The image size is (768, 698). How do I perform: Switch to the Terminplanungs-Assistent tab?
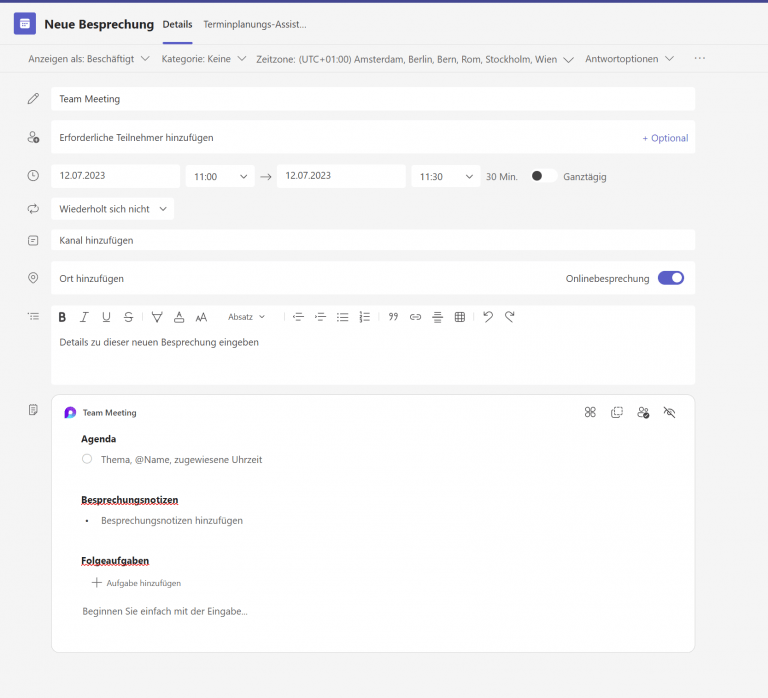point(255,24)
